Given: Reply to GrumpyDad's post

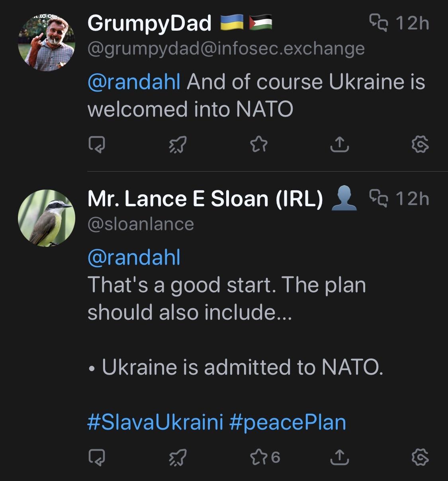Looking at the screenshot, I should click(x=97, y=145).
